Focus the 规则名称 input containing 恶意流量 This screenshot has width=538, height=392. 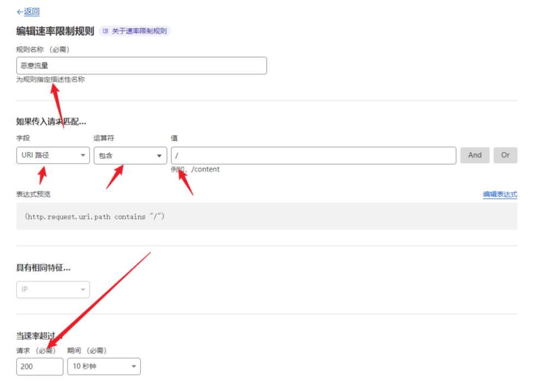(141, 66)
